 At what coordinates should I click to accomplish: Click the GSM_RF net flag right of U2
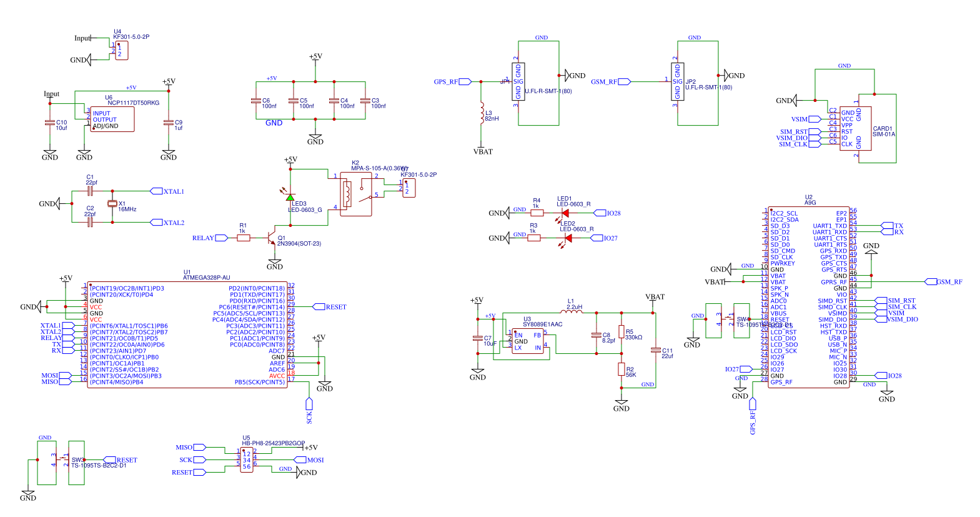(x=943, y=282)
